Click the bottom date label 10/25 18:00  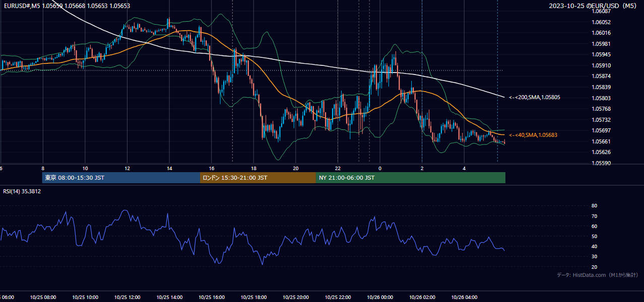[x=253, y=297]
